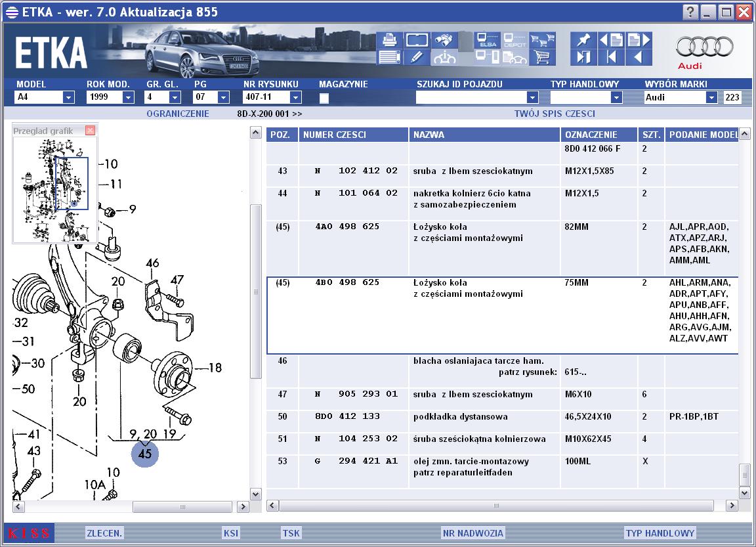Click the OZNACZENIE column header
The width and height of the screenshot is (756, 547).
[x=598, y=135]
